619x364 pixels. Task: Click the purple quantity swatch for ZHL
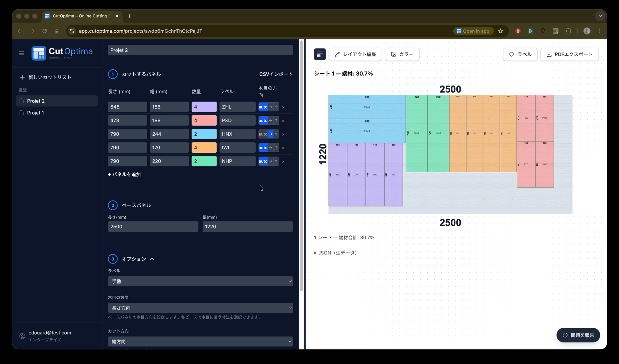click(x=204, y=107)
